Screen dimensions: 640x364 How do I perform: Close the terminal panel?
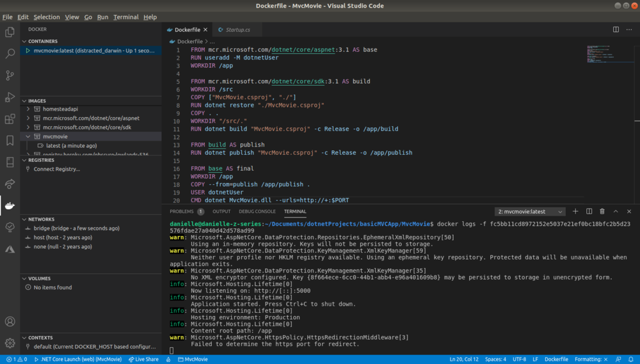(629, 211)
